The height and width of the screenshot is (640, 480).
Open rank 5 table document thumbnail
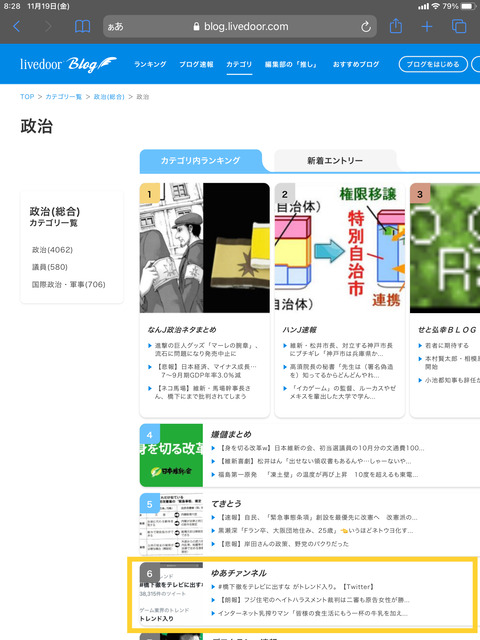[x=171, y=524]
